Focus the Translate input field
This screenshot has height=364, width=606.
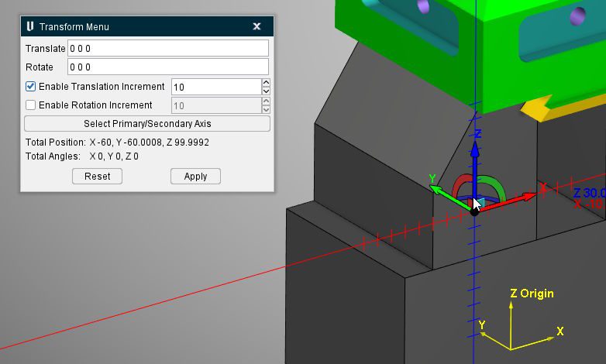click(x=167, y=49)
